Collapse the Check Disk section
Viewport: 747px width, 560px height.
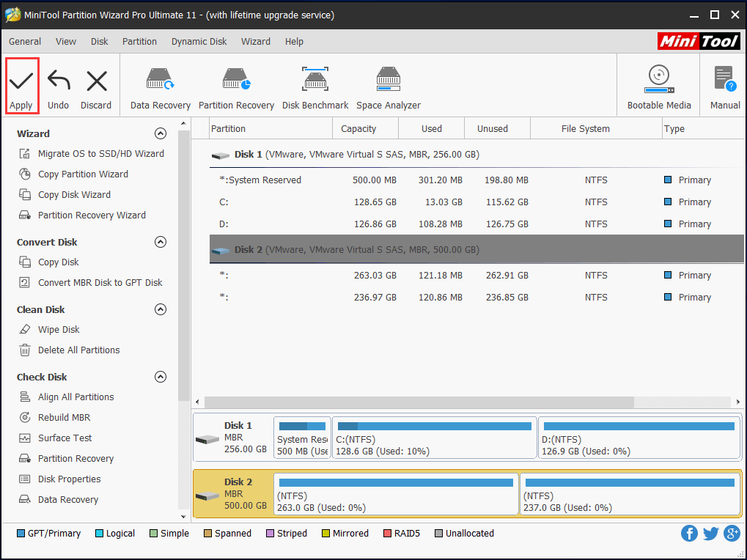[x=161, y=377]
